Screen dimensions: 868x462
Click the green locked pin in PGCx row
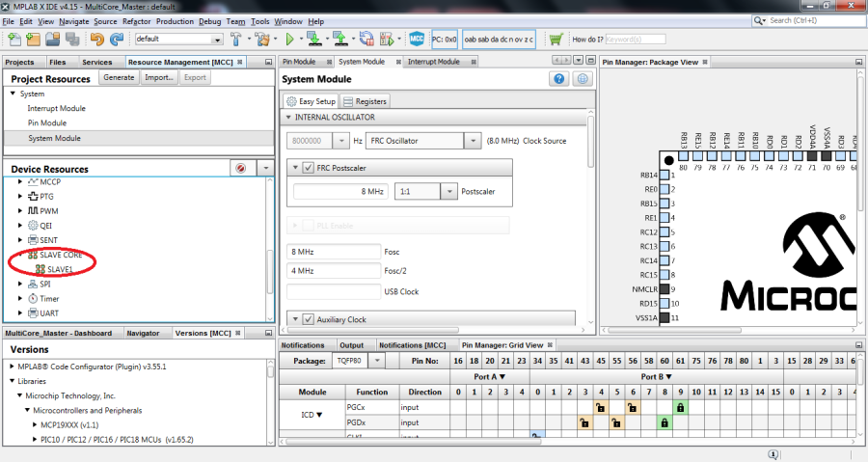point(680,408)
